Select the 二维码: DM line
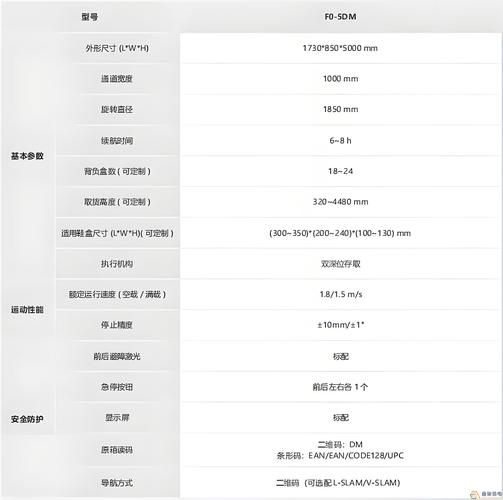The image size is (503, 500). click(340, 444)
